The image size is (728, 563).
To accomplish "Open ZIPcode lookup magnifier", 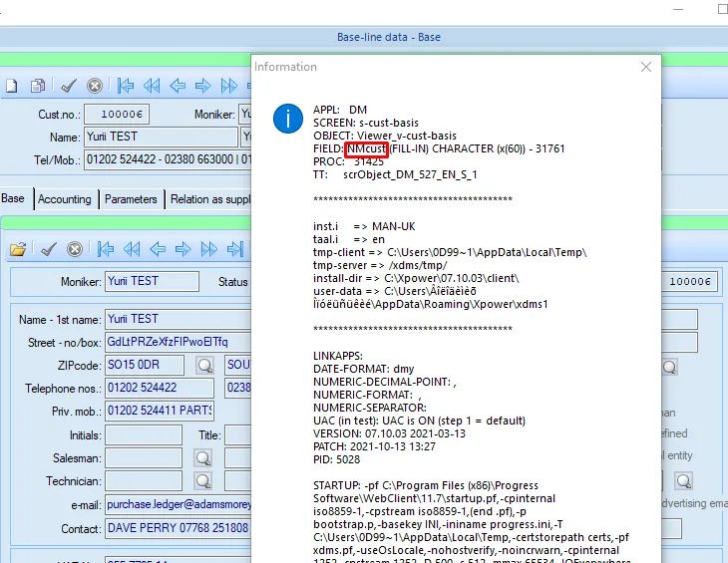I will pos(204,366).
